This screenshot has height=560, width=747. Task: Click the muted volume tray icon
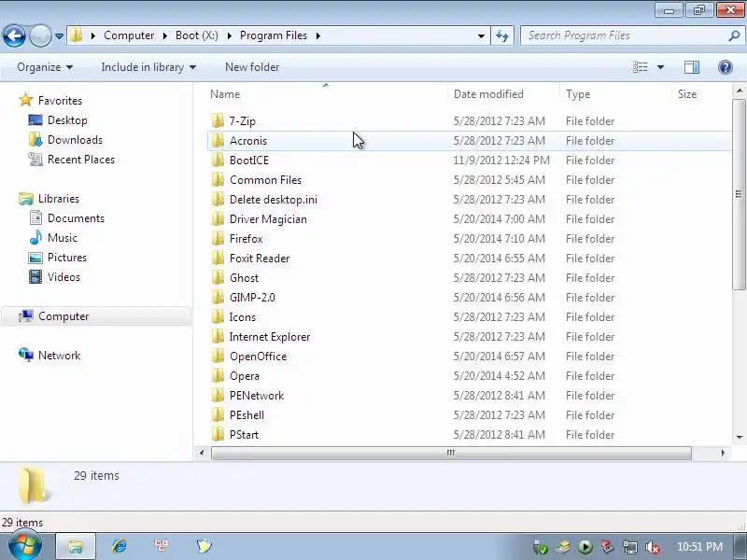pyautogui.click(x=652, y=547)
